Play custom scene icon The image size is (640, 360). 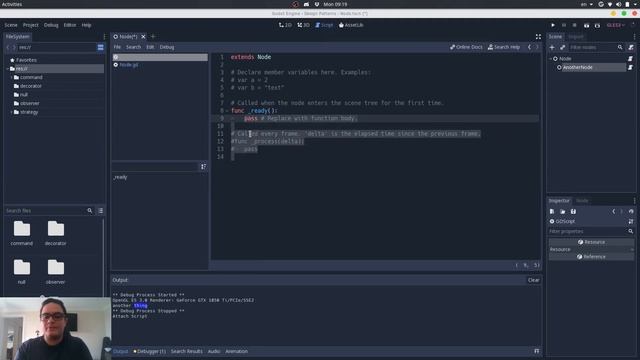(x=597, y=25)
